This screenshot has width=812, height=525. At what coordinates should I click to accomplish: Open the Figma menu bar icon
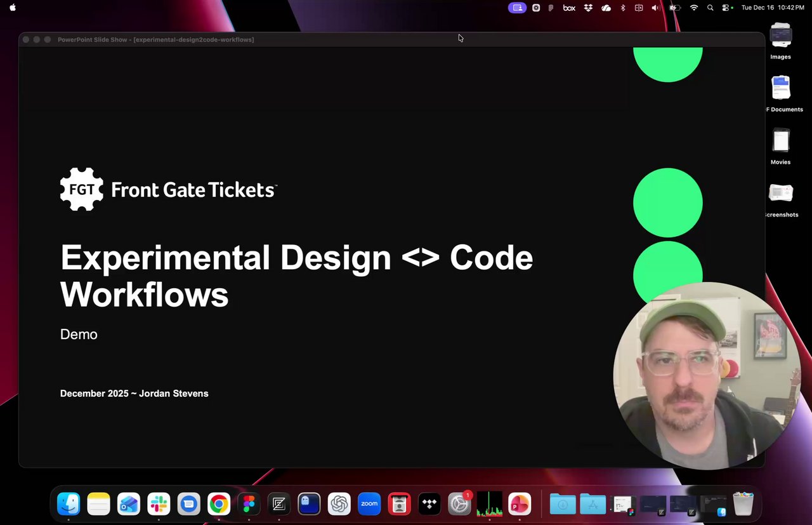pyautogui.click(x=551, y=8)
